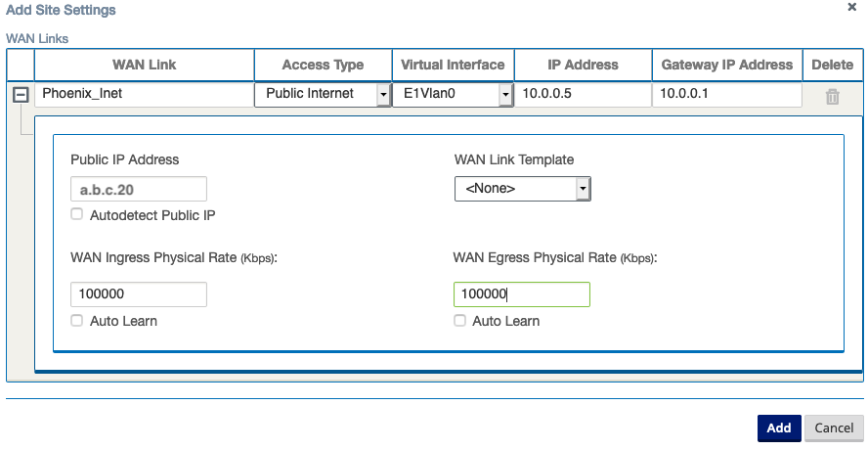Click the Delete column header

(832, 65)
